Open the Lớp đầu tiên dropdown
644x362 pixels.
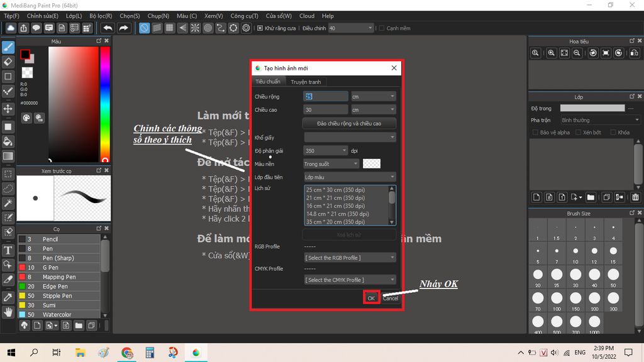350,177
